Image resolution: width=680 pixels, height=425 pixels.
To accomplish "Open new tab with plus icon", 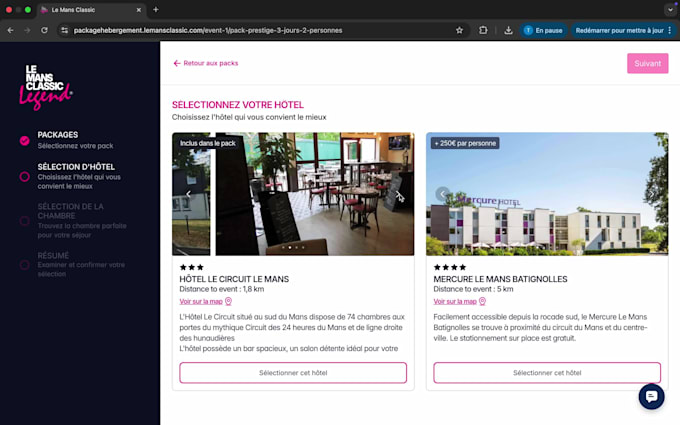I will (x=156, y=10).
